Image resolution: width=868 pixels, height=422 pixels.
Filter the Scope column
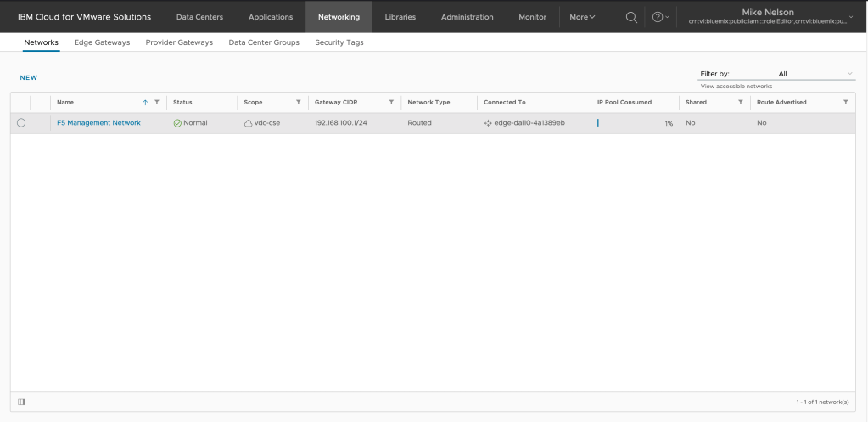(298, 102)
